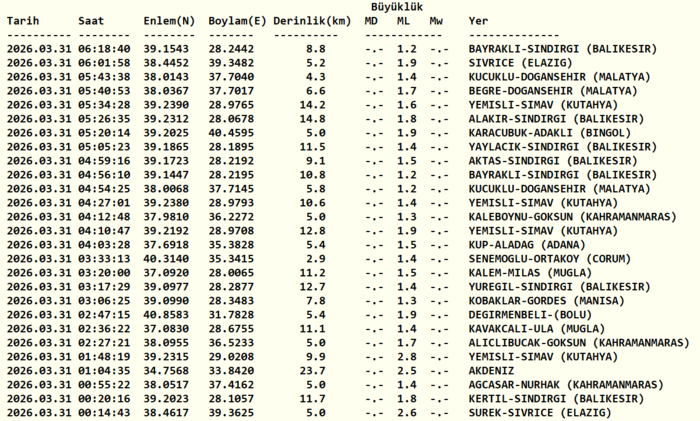Select the ML magnitude column header
This screenshot has height=421, width=700.
click(403, 20)
